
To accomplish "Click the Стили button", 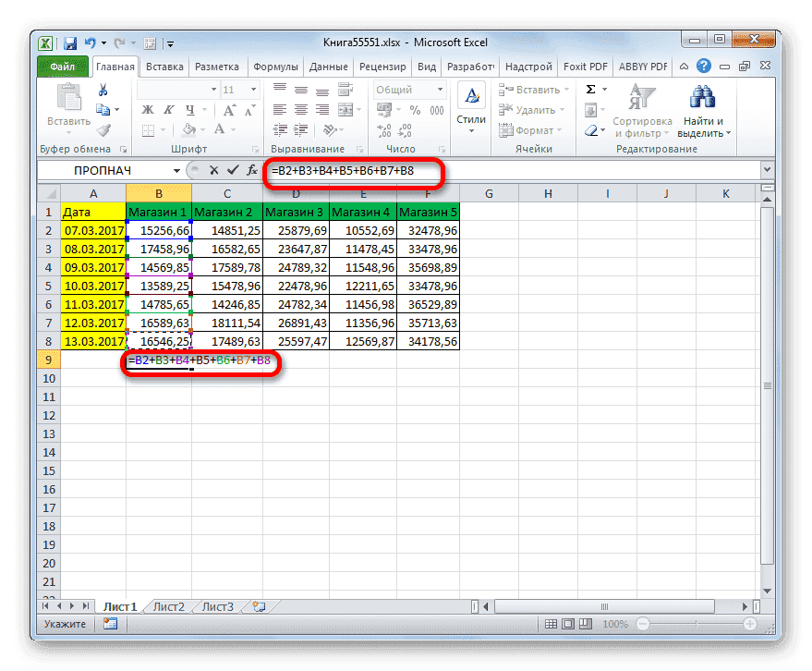I will pyautogui.click(x=471, y=104).
